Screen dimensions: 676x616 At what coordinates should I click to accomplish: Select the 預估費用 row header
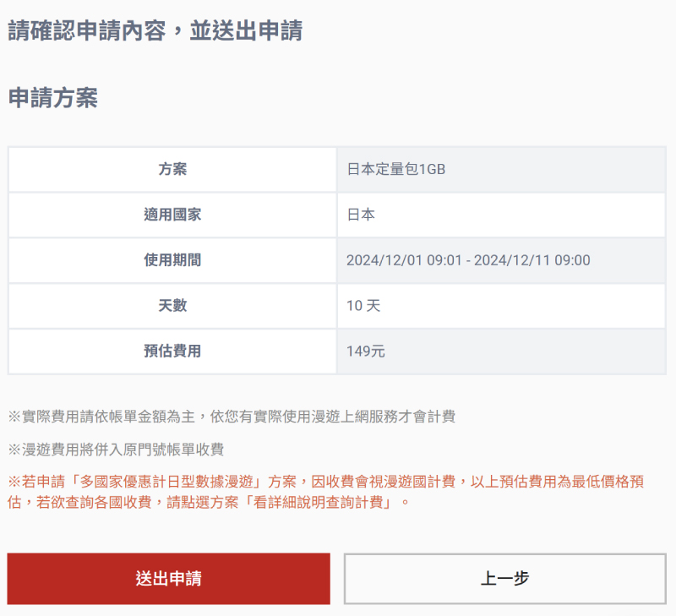[172, 352]
